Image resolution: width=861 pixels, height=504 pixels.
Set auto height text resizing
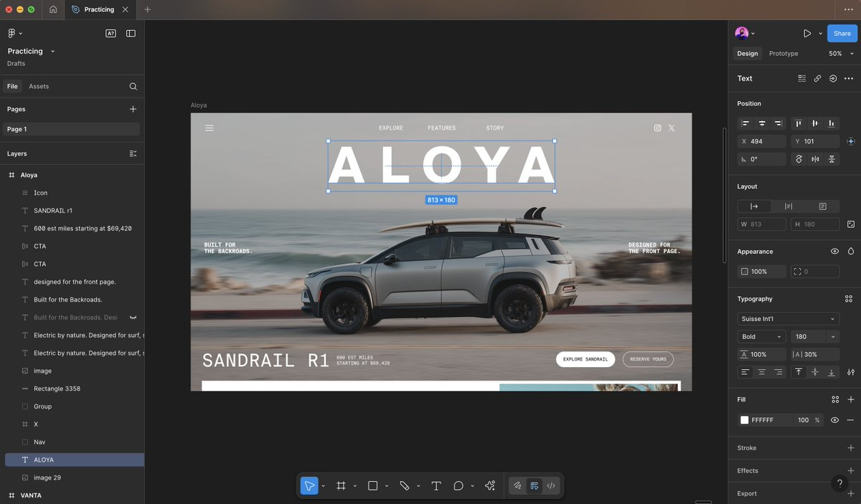(789, 206)
